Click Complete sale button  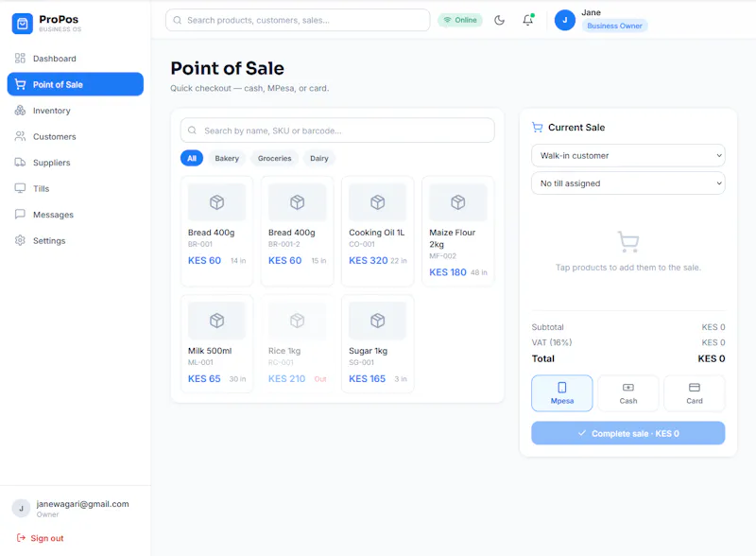point(628,433)
